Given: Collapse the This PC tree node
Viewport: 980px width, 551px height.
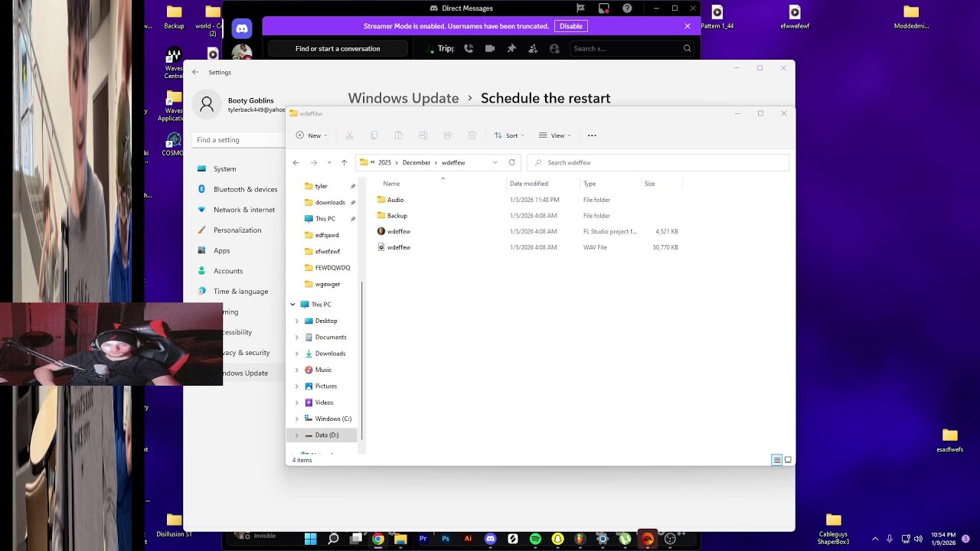Looking at the screenshot, I should (x=292, y=305).
